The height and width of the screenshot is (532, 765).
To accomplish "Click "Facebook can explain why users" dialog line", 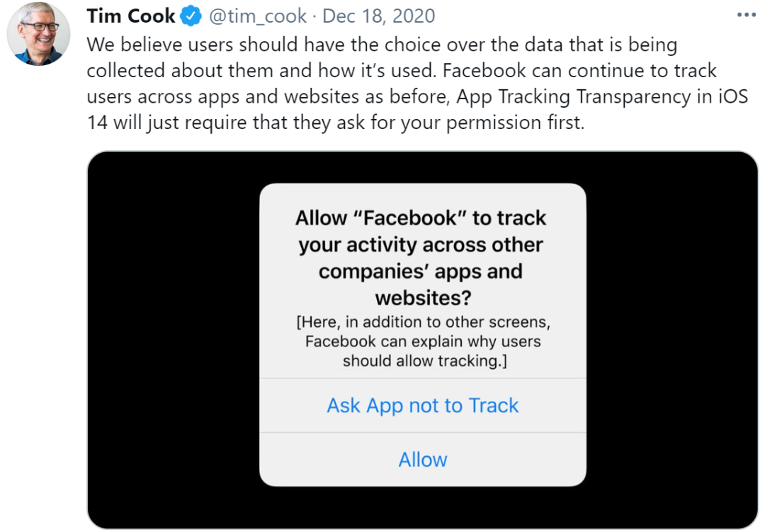I will pyautogui.click(x=423, y=341).
